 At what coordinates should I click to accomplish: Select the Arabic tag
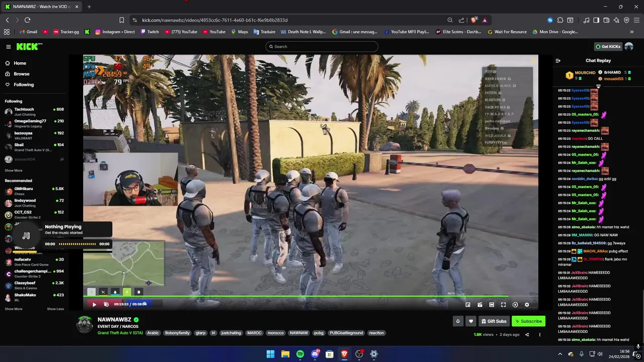coord(153,333)
